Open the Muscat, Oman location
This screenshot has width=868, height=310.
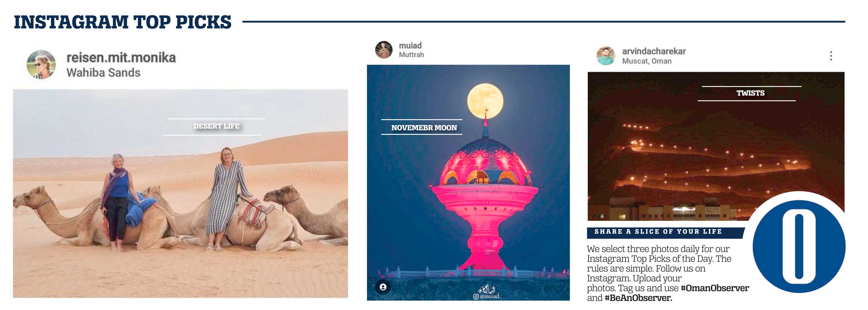[x=647, y=61]
